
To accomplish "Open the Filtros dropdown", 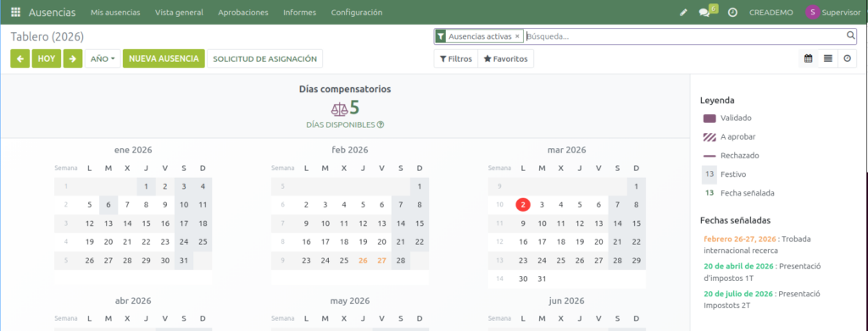I will coord(456,58).
